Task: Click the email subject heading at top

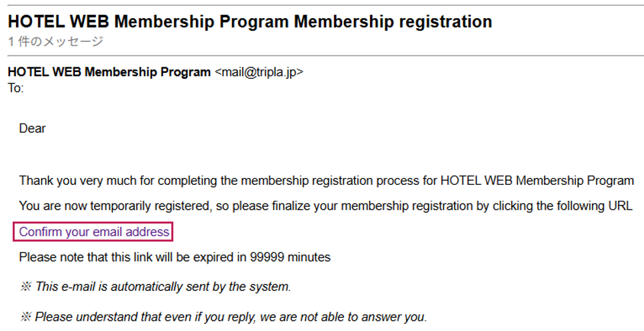Action: point(250,21)
